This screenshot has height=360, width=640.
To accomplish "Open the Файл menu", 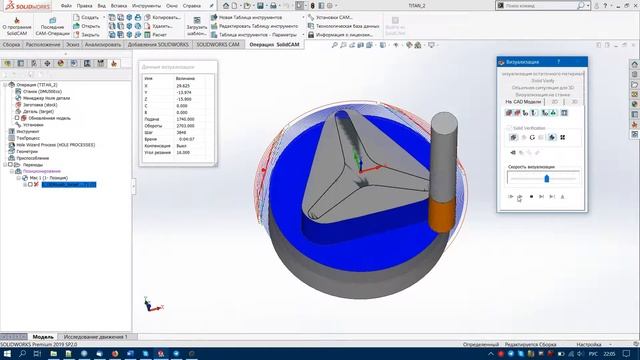I will [66, 6].
